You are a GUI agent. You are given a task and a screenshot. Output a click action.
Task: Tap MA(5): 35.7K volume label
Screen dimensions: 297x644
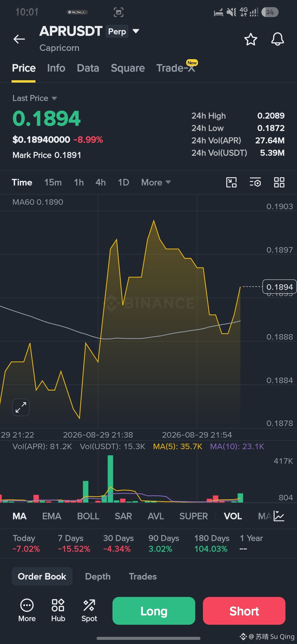(x=178, y=446)
